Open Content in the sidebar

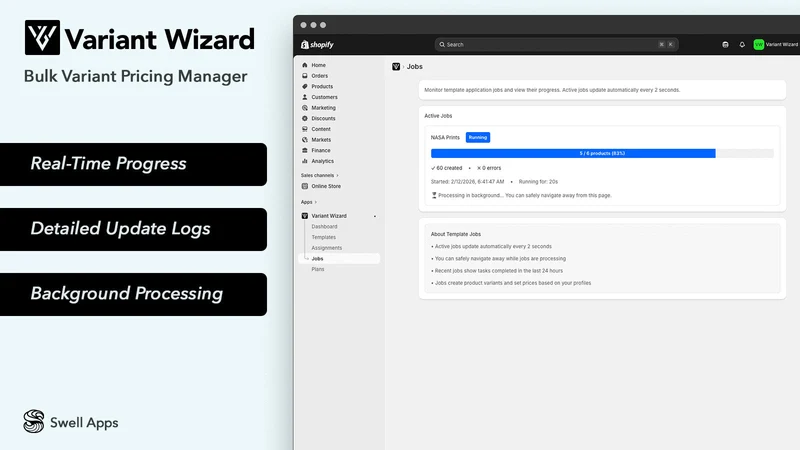tap(321, 129)
